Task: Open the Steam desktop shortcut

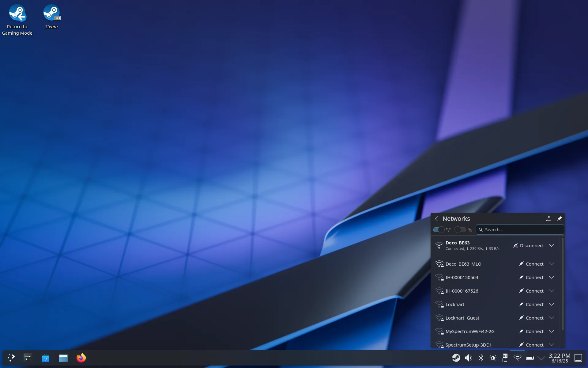Action: [x=51, y=17]
